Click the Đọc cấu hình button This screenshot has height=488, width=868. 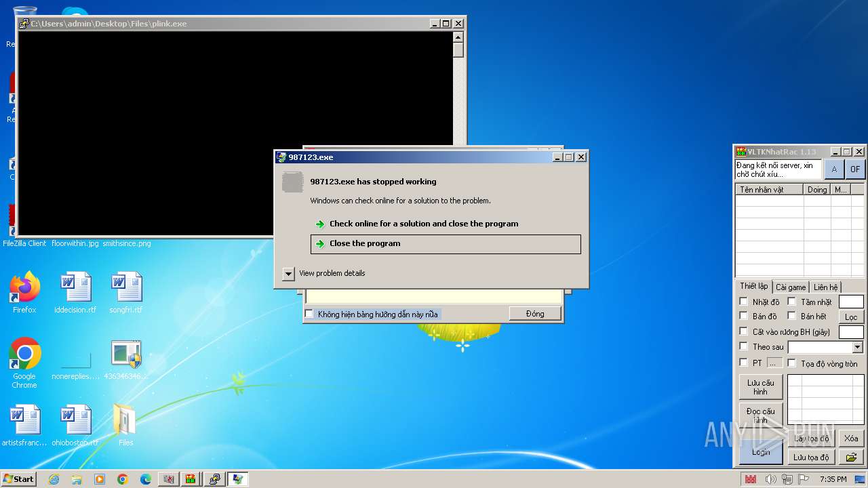tap(761, 415)
